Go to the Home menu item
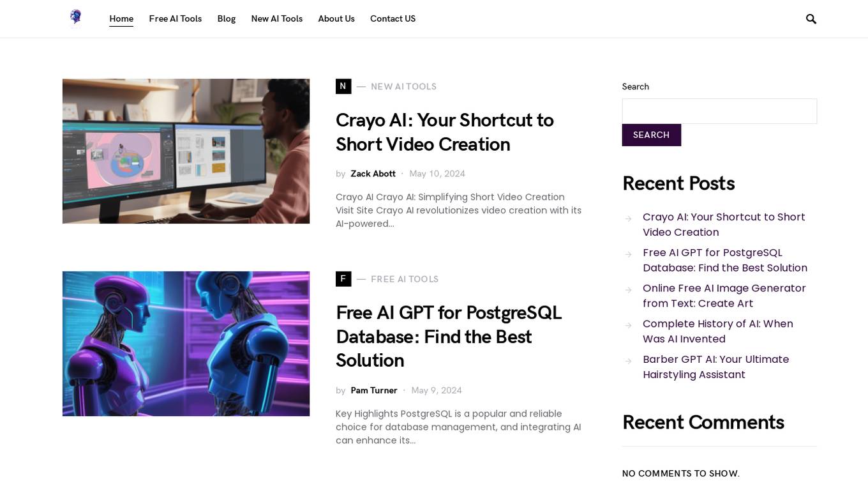868x488 pixels. coord(121,19)
